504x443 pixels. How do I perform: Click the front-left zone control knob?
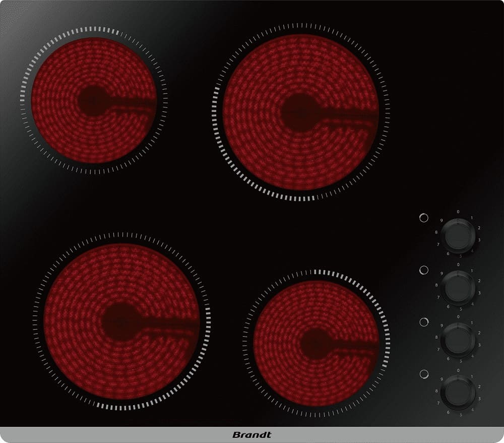(x=458, y=288)
